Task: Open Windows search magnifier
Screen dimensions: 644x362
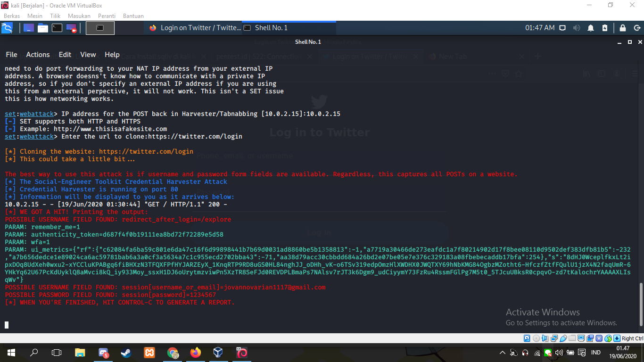Action: click(x=34, y=353)
